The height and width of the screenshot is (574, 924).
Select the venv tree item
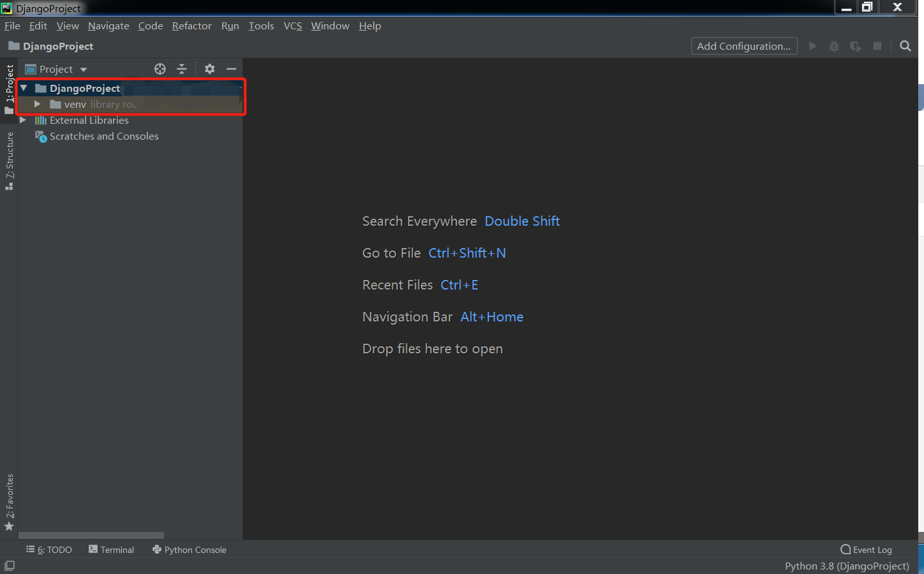click(131, 104)
